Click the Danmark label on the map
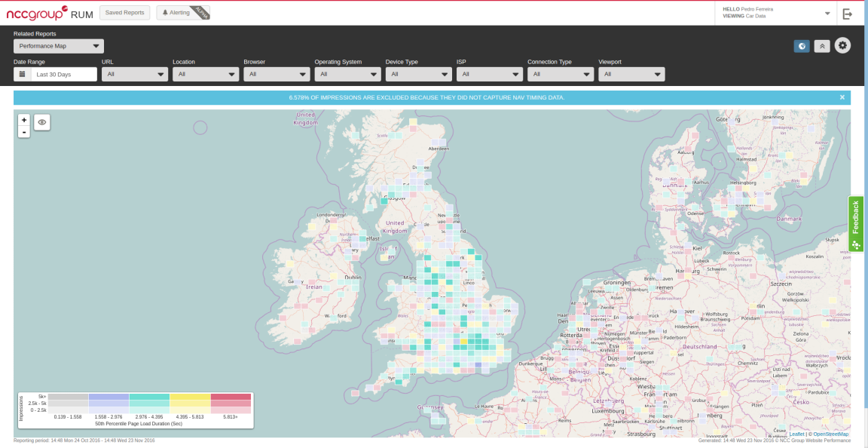 coord(790,219)
